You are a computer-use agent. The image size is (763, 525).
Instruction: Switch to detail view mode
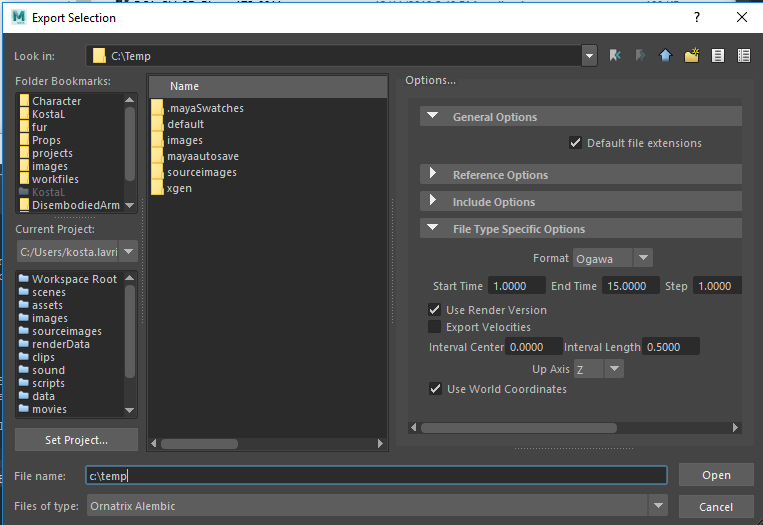click(x=743, y=56)
